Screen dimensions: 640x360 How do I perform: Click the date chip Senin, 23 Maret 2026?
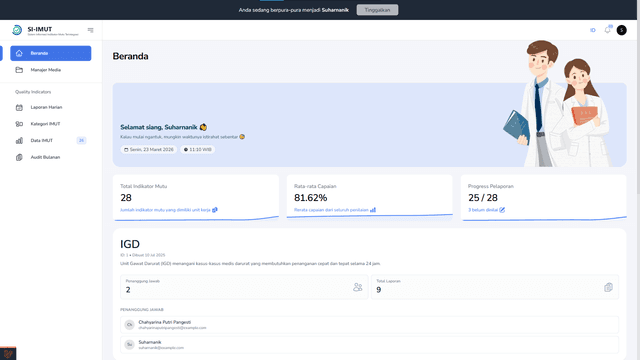click(149, 150)
